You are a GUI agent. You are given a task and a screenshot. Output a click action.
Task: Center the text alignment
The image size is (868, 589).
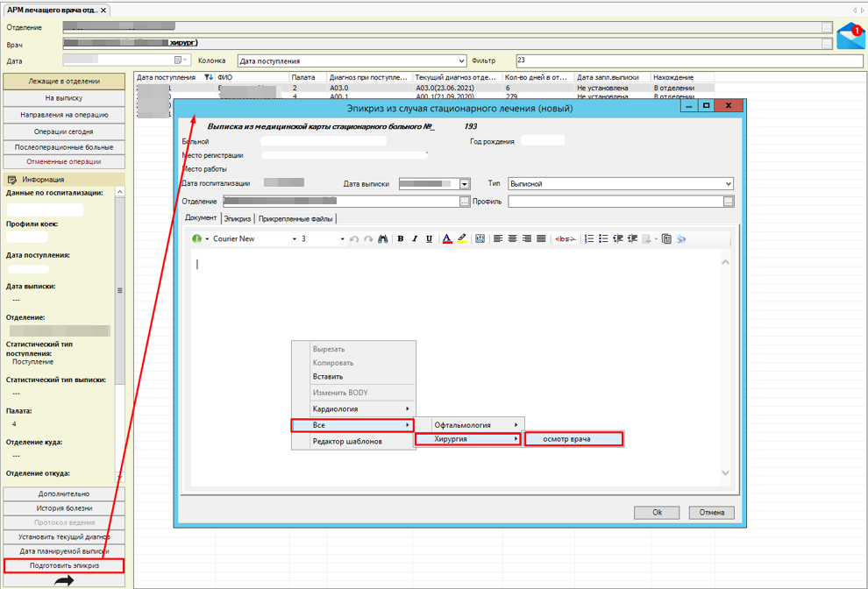(x=513, y=239)
